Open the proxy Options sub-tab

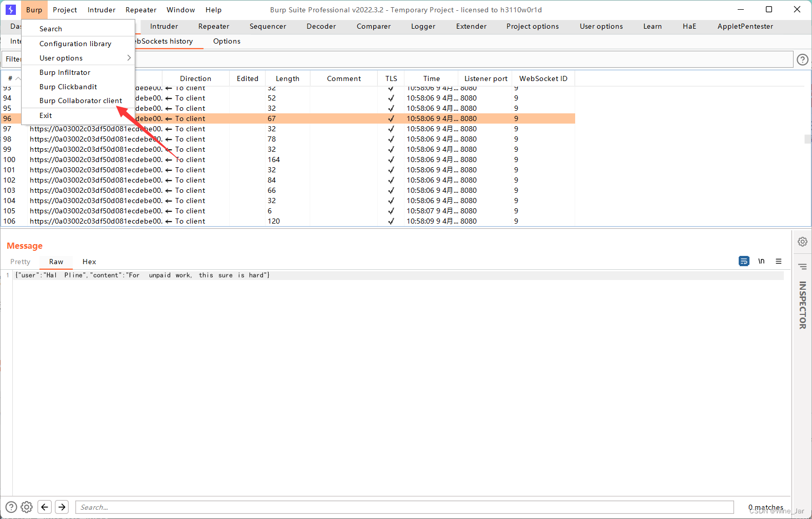(x=227, y=41)
